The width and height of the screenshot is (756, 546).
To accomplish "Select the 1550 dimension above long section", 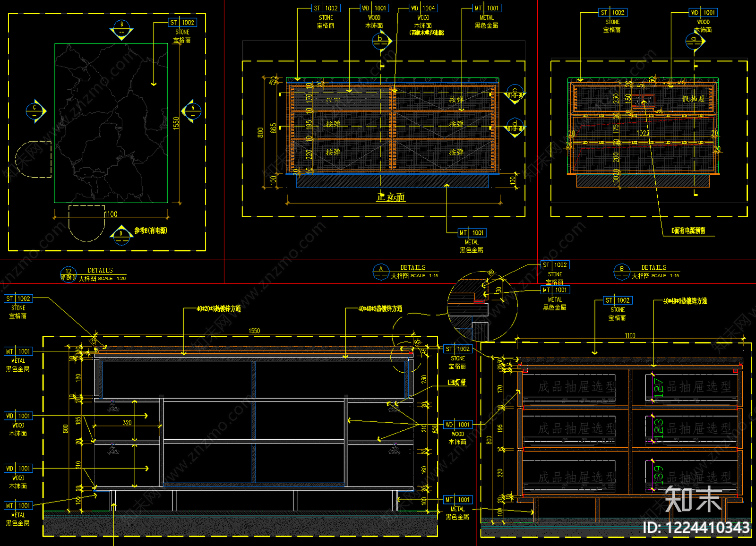I will pyautogui.click(x=254, y=331).
